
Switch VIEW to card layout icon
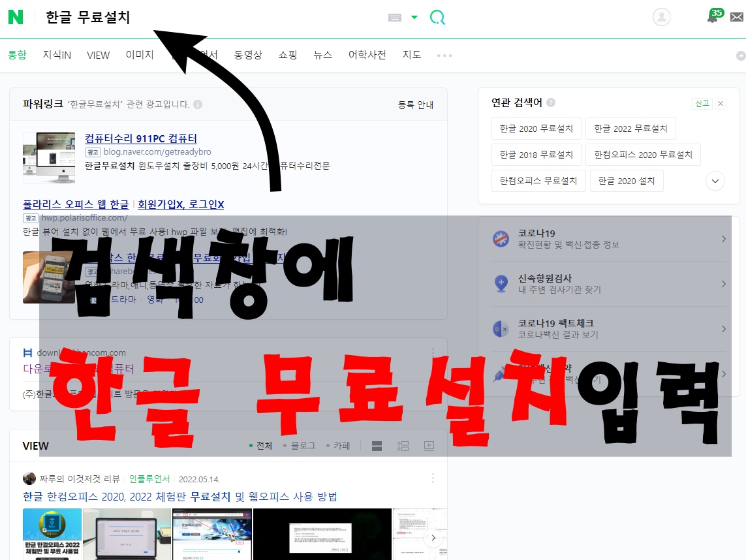[377, 446]
